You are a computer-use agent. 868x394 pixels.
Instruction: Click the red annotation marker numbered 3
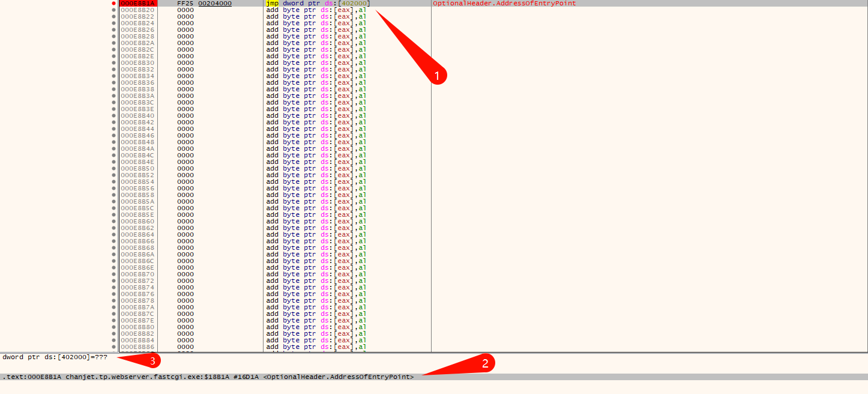152,360
